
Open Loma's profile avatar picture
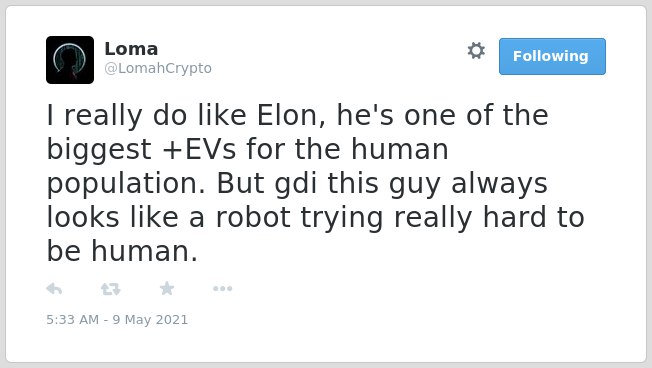click(x=70, y=60)
